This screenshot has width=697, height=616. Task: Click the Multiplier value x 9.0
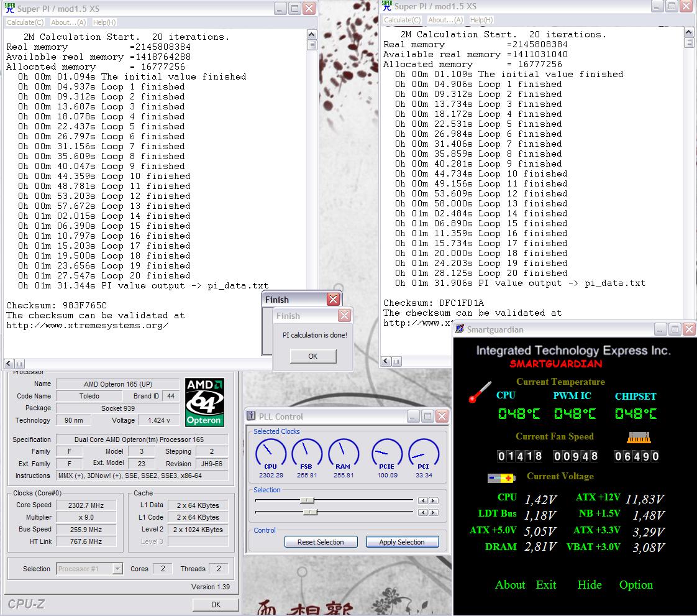(86, 517)
